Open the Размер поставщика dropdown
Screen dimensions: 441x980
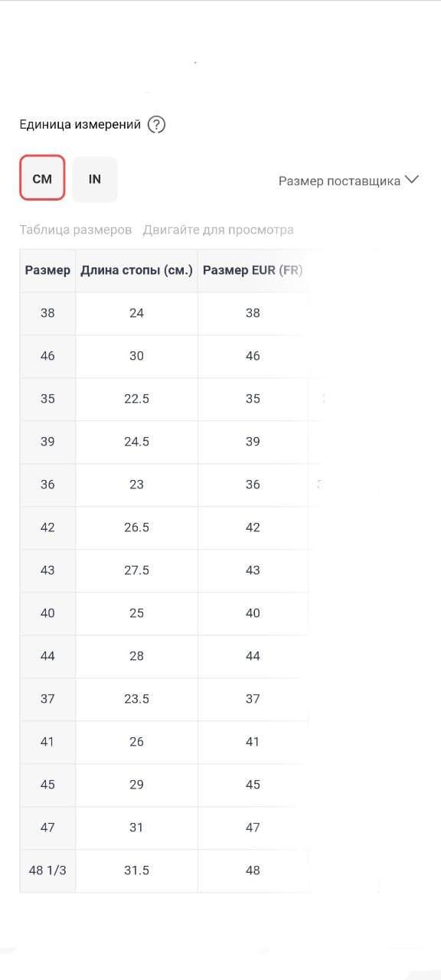tap(348, 181)
